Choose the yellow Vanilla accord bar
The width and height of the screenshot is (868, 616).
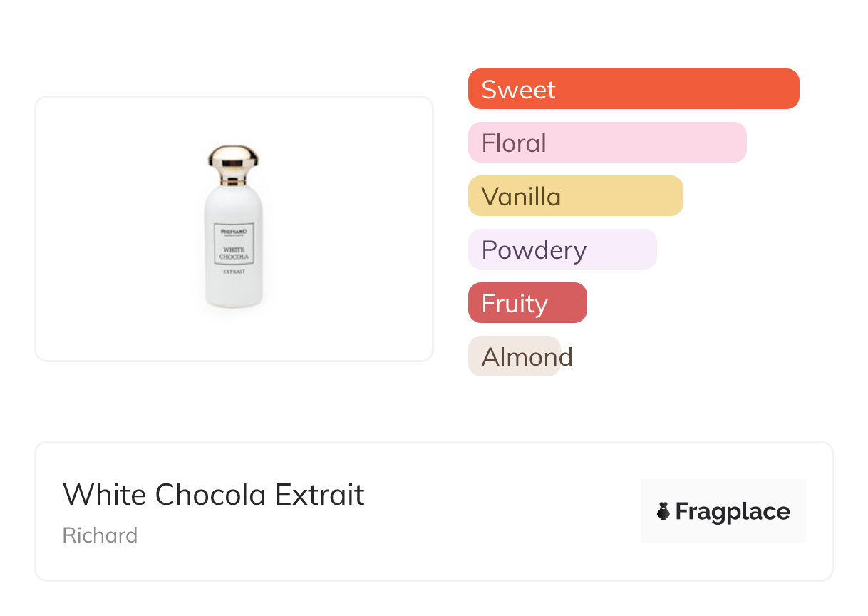tap(575, 196)
